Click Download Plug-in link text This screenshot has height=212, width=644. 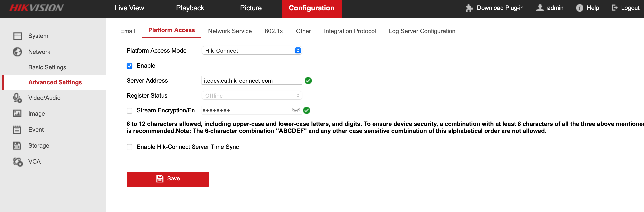[500, 8]
